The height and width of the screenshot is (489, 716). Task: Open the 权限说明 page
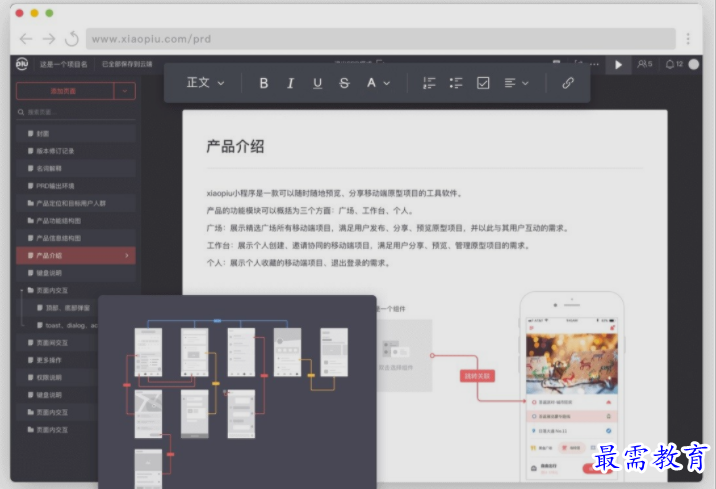57,378
